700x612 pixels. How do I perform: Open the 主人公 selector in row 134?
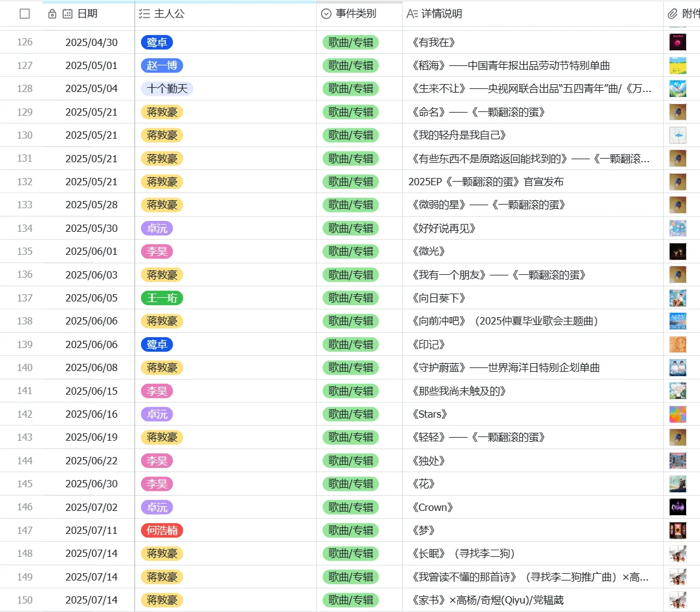click(156, 228)
